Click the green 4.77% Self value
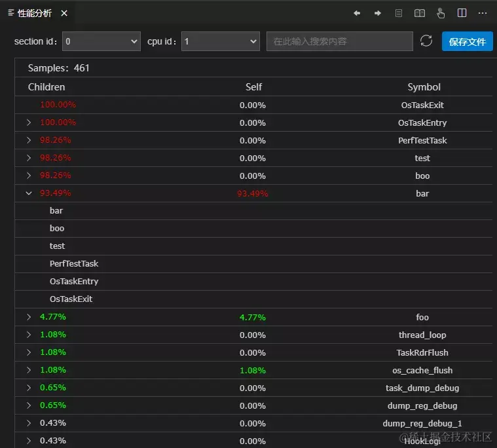This screenshot has width=497, height=448. pos(252,318)
